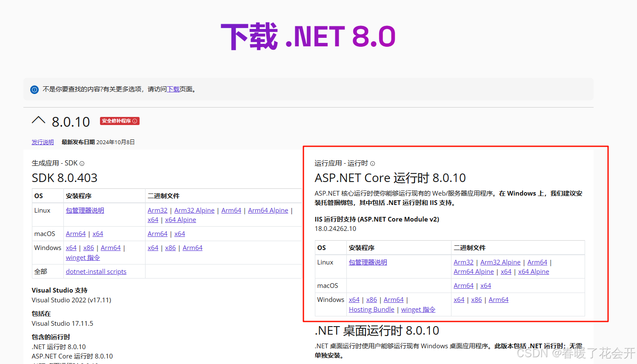The height and width of the screenshot is (364, 637).
Task: Select the ASP.NET Core 运行时 8.0.10 heading
Action: point(390,178)
